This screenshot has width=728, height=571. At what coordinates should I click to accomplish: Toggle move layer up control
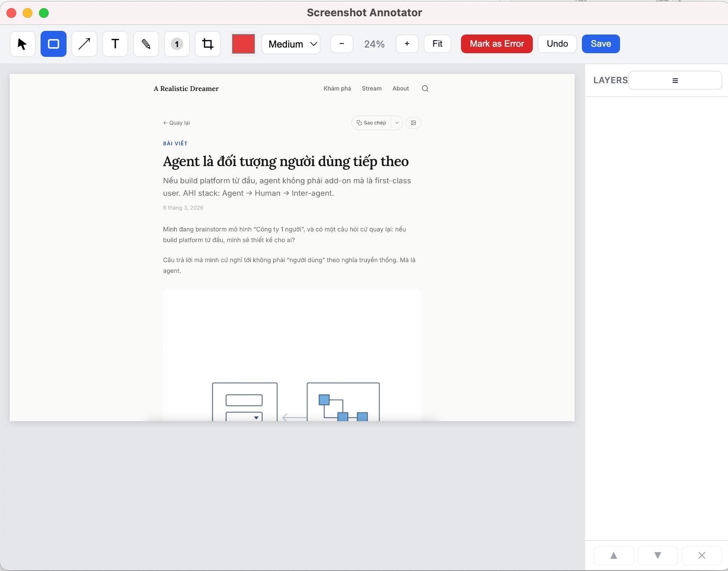point(613,555)
